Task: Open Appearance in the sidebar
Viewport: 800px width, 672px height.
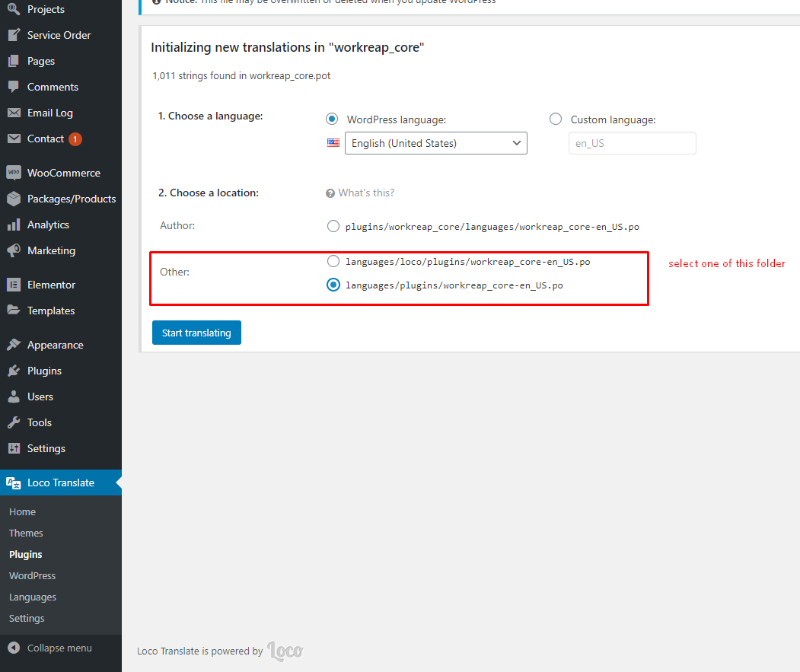Action: (x=55, y=346)
